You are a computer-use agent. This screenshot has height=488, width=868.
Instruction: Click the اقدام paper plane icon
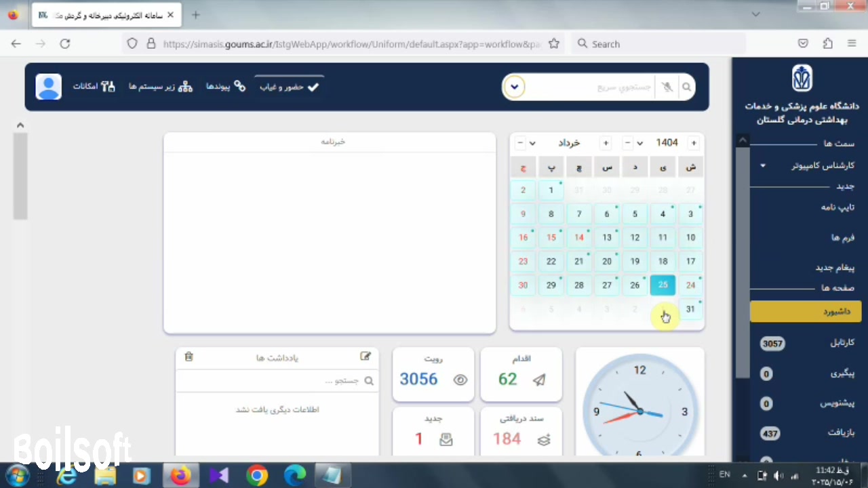pyautogui.click(x=539, y=380)
